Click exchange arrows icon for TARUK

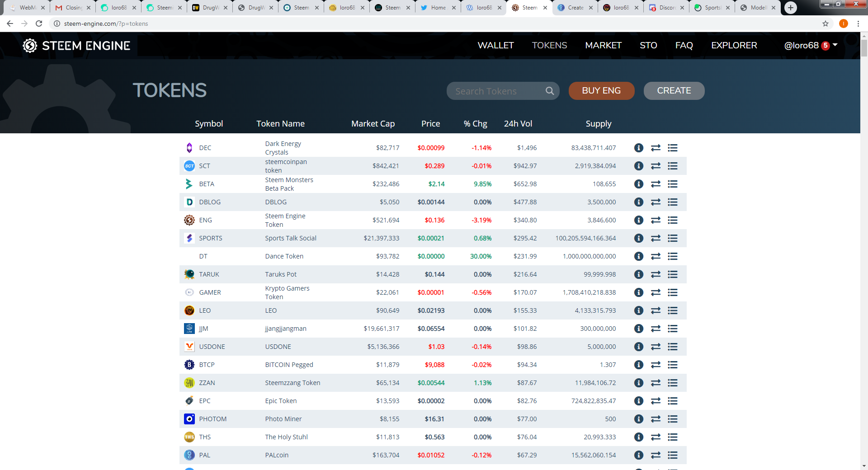656,274
